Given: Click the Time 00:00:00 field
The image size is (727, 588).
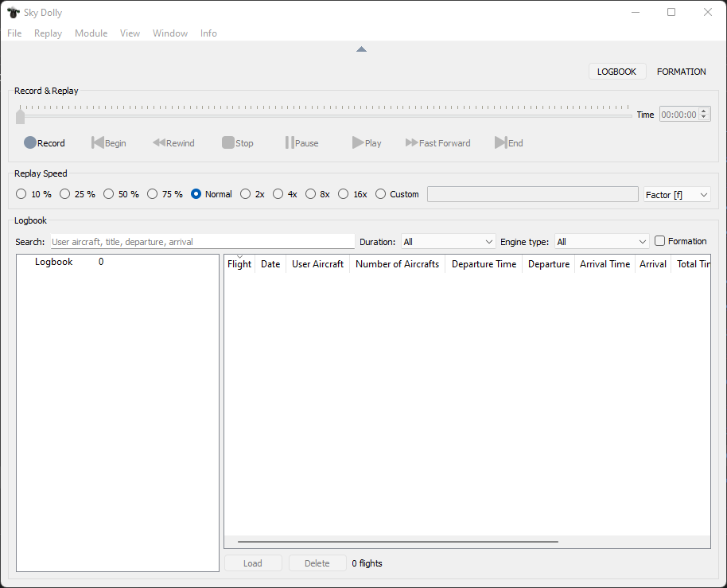Looking at the screenshot, I should [678, 115].
